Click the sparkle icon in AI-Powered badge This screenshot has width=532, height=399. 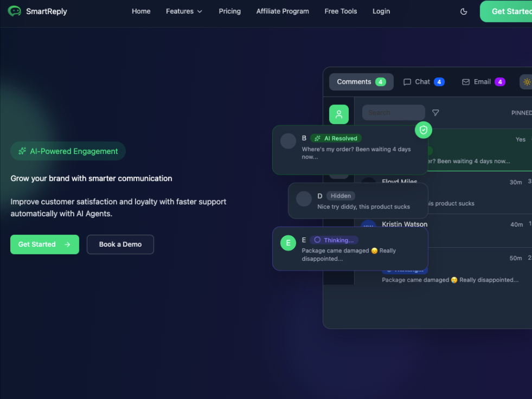[22, 151]
